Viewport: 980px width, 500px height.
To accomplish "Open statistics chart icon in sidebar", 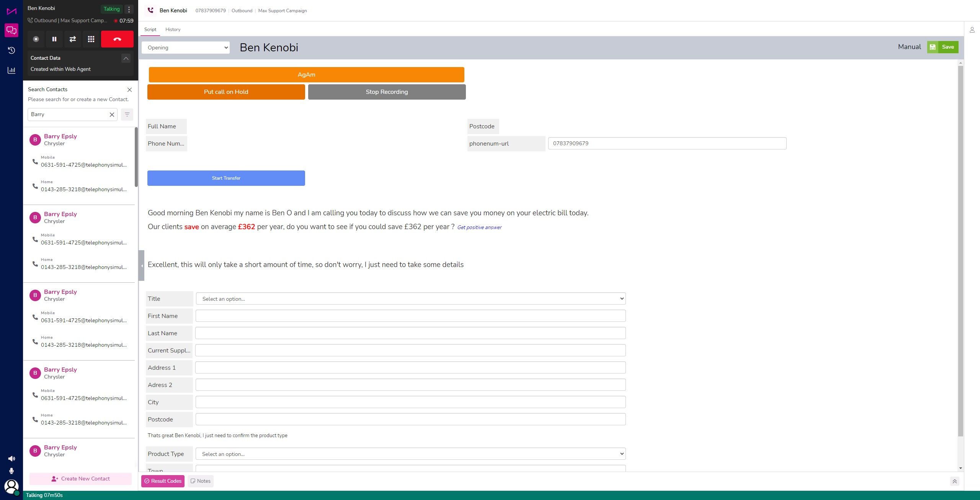I will pyautogui.click(x=11, y=70).
